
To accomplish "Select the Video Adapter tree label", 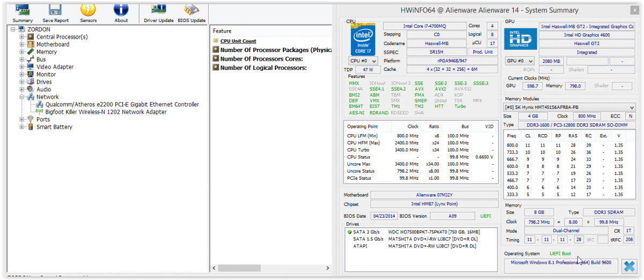I will tap(55, 67).
